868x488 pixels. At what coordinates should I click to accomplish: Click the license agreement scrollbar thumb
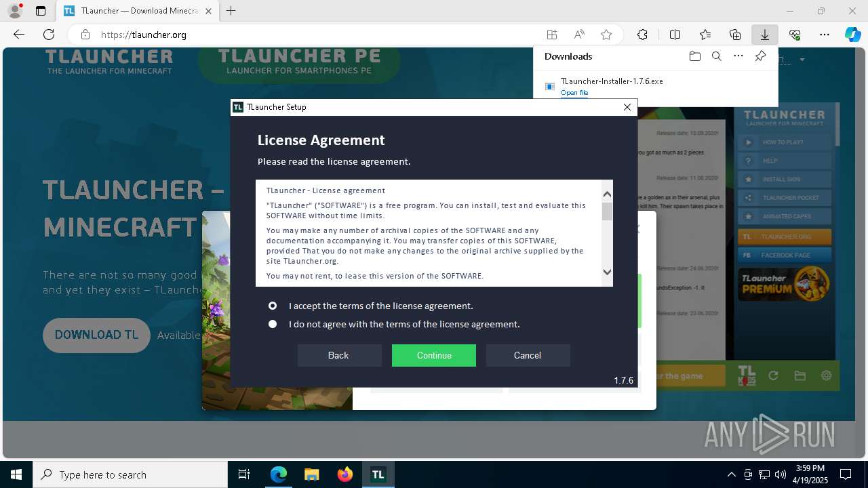[x=607, y=211]
